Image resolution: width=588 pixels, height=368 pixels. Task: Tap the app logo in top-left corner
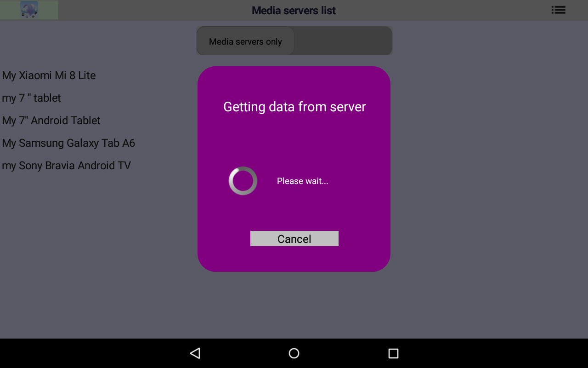pyautogui.click(x=29, y=10)
